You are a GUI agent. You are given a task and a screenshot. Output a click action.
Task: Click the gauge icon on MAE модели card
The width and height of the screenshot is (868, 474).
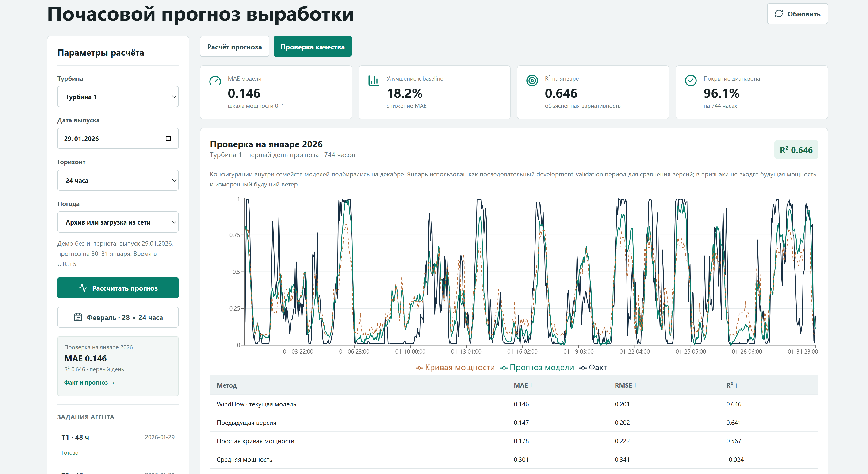click(215, 81)
